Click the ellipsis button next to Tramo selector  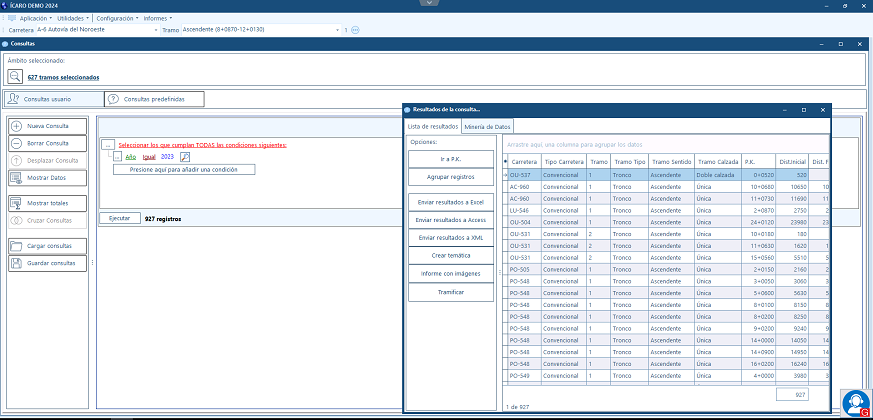[x=355, y=30]
